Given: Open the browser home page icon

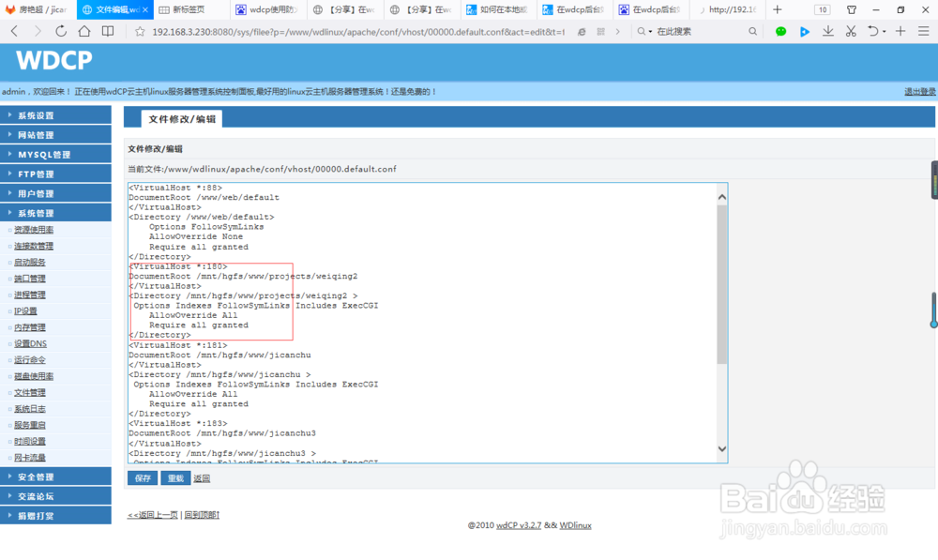Looking at the screenshot, I should (x=84, y=31).
